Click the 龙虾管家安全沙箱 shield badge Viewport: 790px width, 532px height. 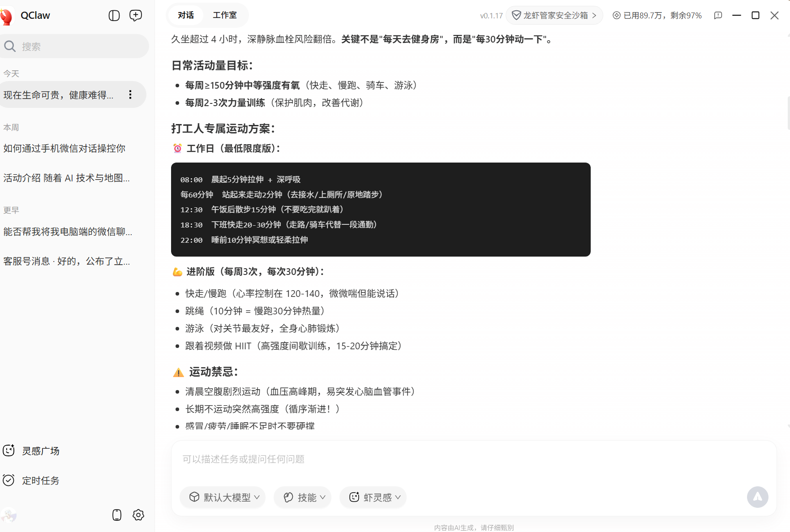(554, 15)
